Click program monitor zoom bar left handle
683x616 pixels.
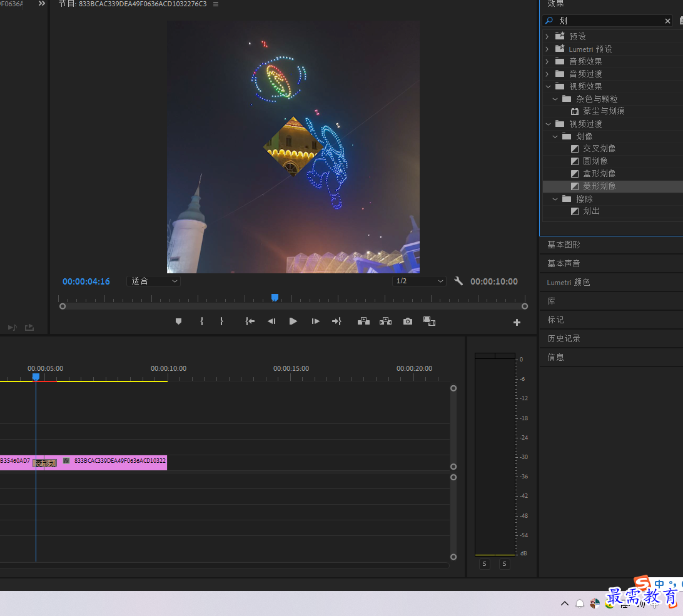coord(63,306)
